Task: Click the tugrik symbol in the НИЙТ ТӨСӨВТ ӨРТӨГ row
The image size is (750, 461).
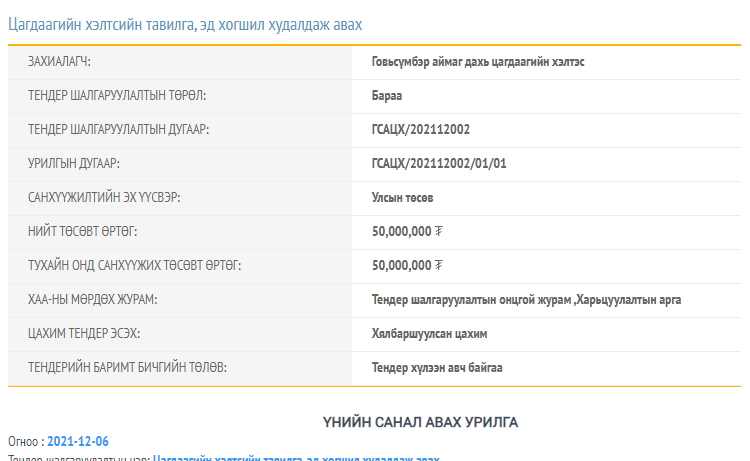Action: [x=439, y=232]
